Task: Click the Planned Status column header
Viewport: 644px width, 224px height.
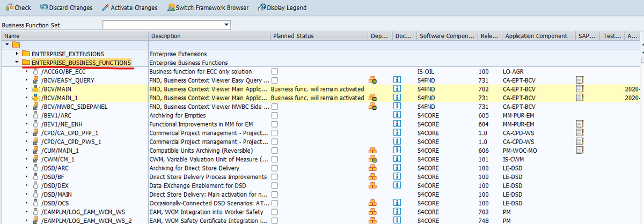Action: coord(319,36)
